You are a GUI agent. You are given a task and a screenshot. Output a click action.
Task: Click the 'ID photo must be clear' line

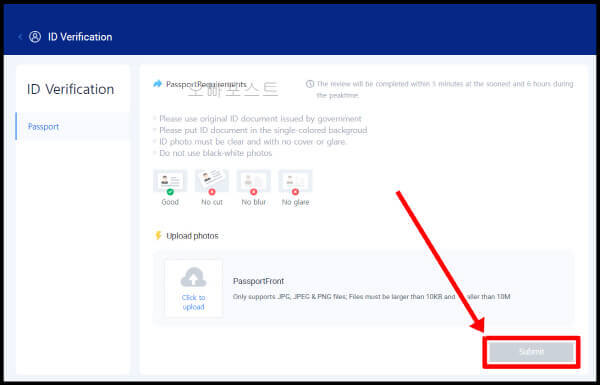253,142
